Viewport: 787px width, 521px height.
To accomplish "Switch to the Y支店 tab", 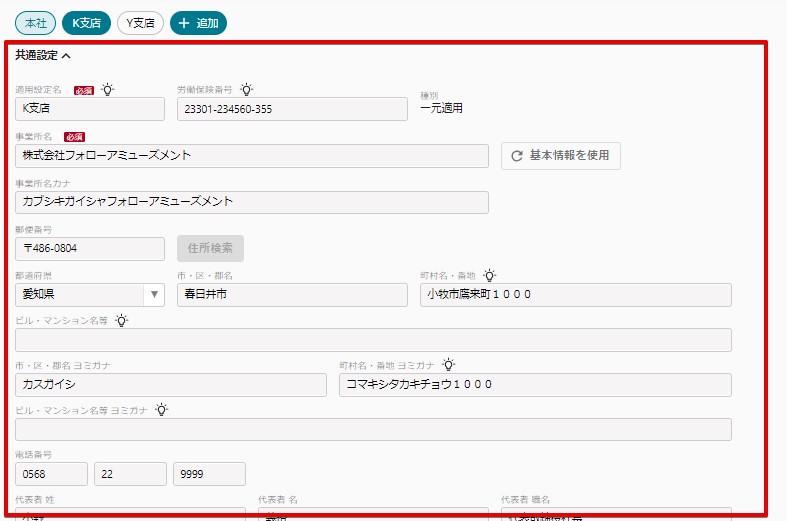I will click(x=140, y=23).
